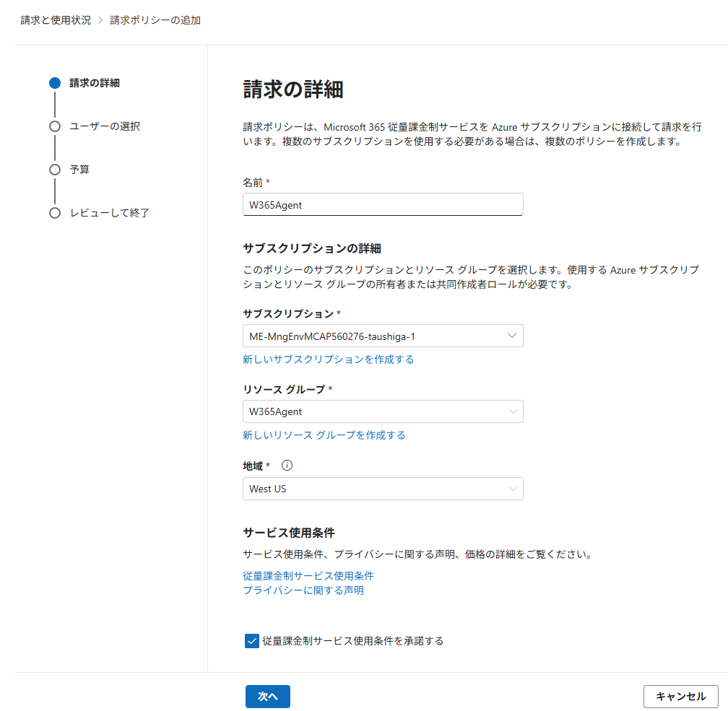The image size is (728, 711).
Task: Click the 請求と使用状況 breadcrumb link
Action: click(x=56, y=20)
